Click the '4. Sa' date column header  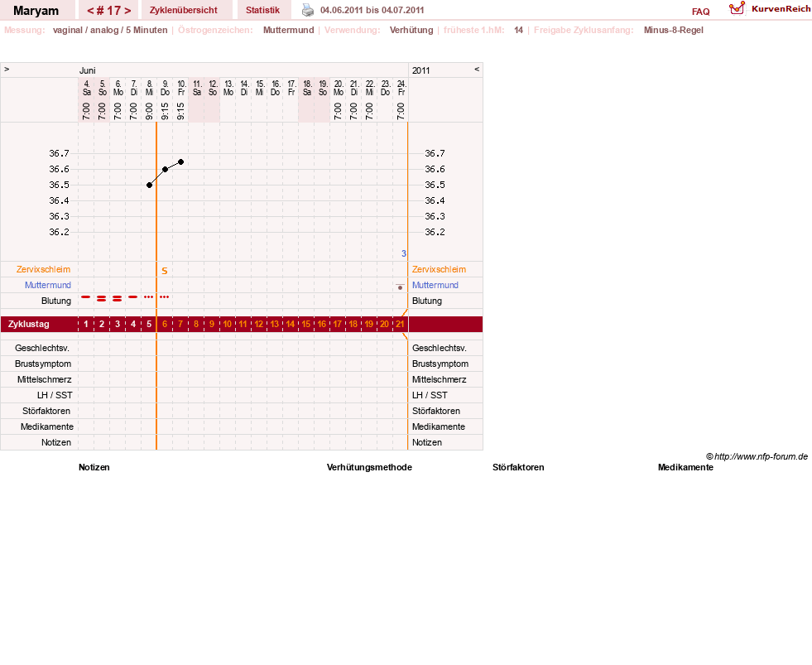point(86,88)
